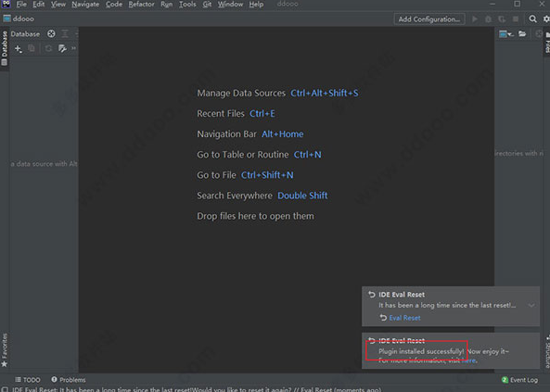
Task: Click the Stop square toolbar icon
Action: pos(516,19)
